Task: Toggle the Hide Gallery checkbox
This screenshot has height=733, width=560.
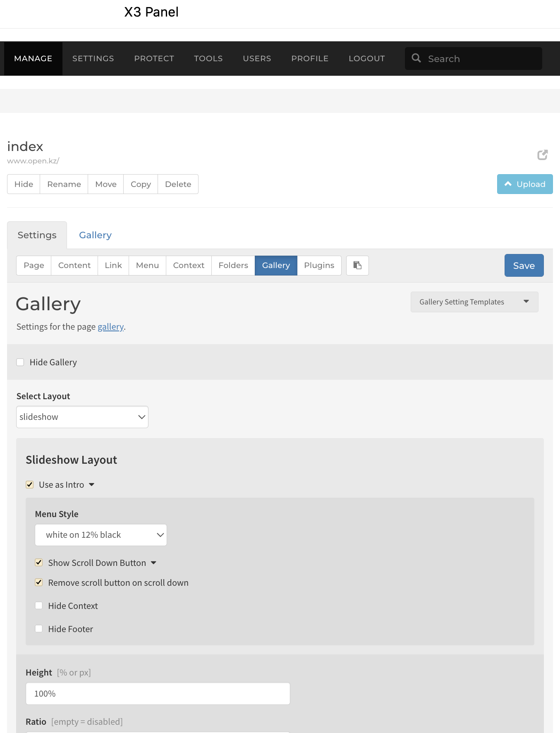Action: tap(20, 362)
